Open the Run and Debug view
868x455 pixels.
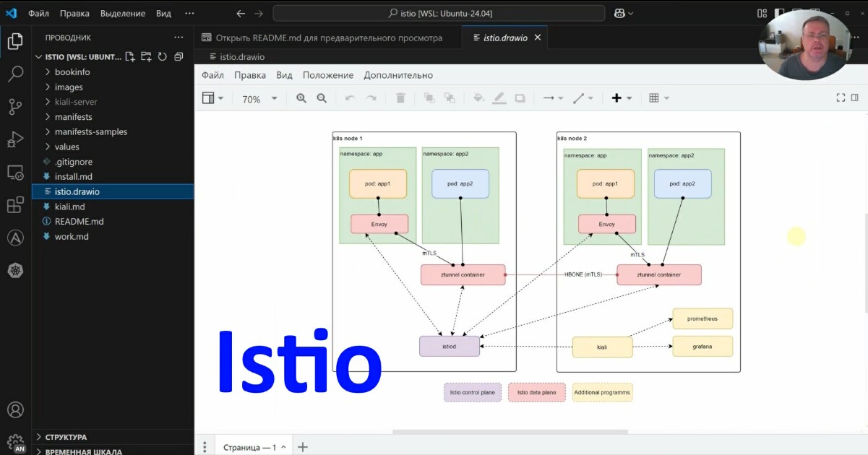(15, 139)
